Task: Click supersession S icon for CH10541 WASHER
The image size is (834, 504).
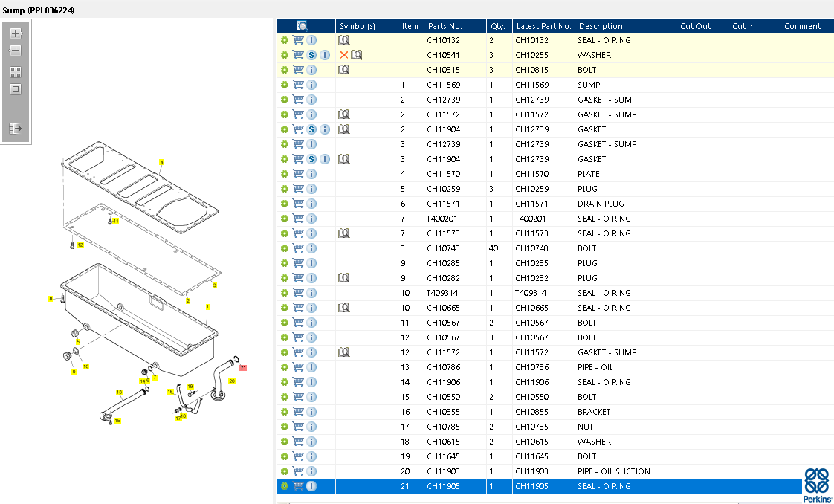Action: click(x=311, y=55)
